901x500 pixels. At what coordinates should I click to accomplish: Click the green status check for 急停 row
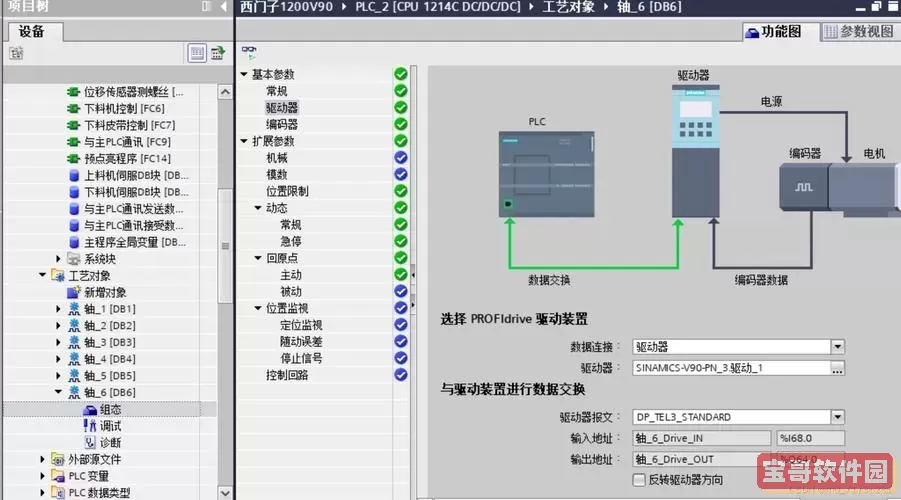(401, 241)
